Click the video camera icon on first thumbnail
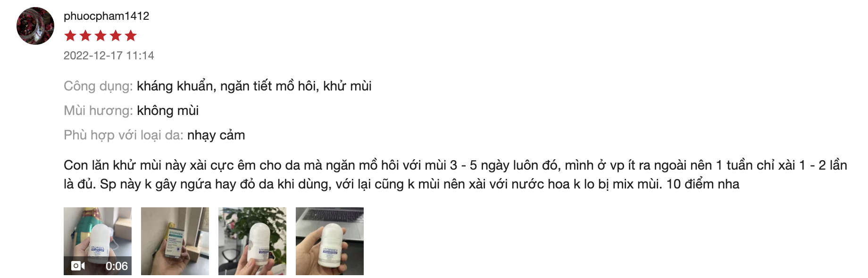Image resolution: width=868 pixels, height=278 pixels. (78, 266)
